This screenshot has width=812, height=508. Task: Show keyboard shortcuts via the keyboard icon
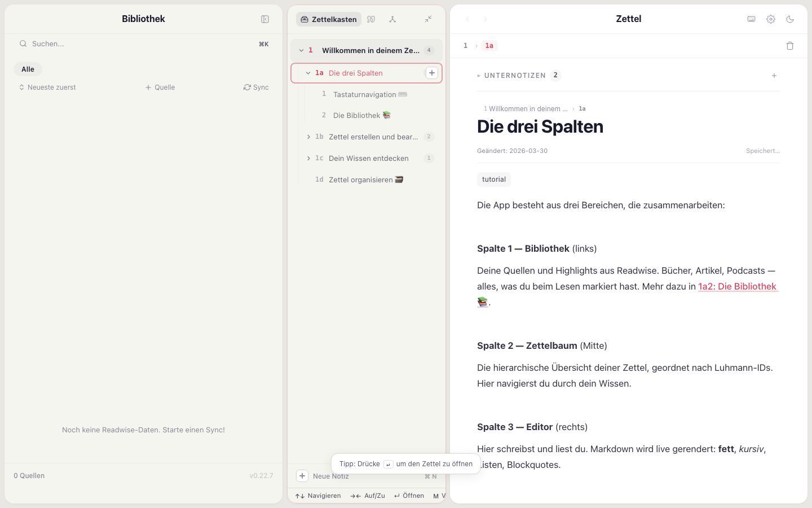751,19
